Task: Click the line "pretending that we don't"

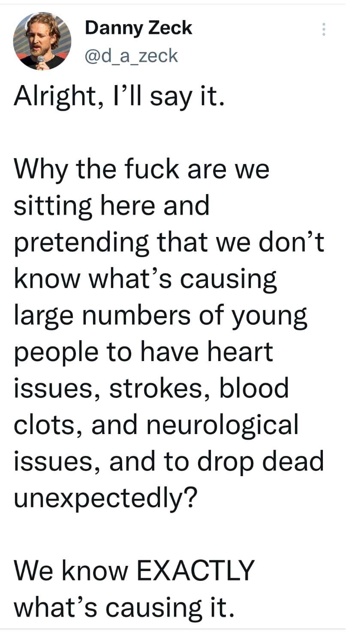Action: coord(169,242)
